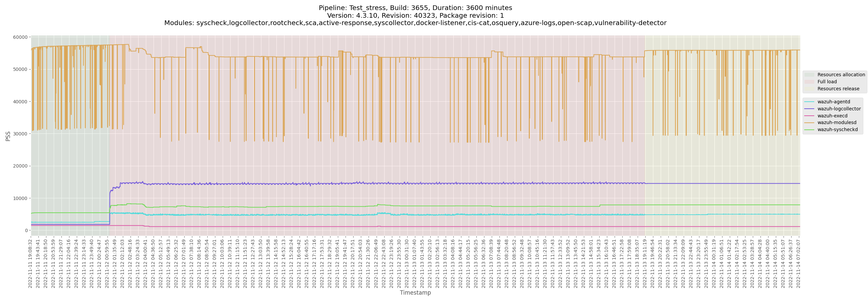Click the Modules list in the title
868x301 pixels.
(x=415, y=23)
